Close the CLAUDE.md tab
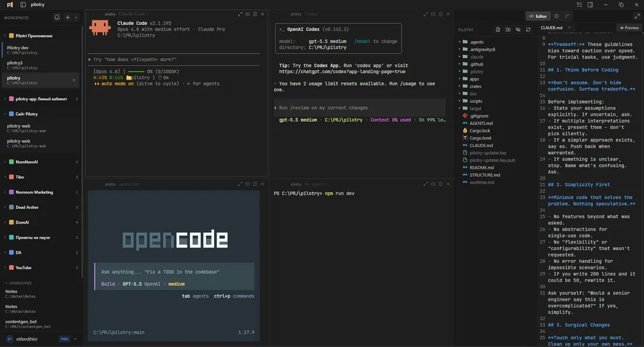The height and width of the screenshot is (347, 644). 569,28
